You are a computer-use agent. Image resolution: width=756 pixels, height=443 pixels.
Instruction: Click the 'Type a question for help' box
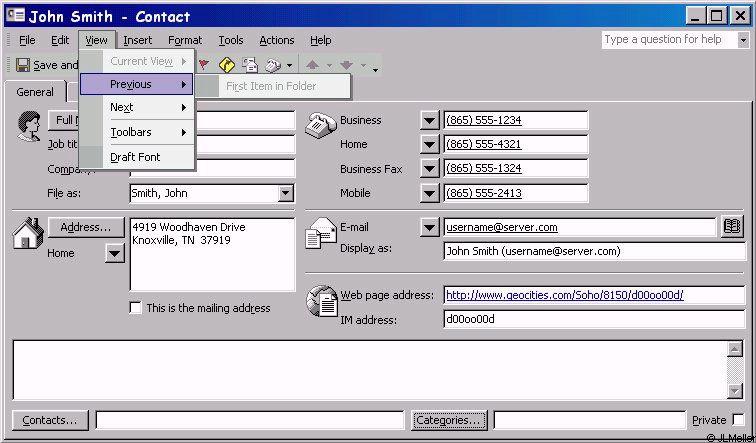coord(670,40)
